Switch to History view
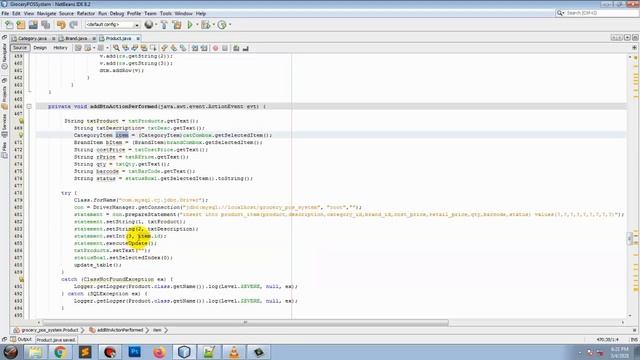640x360 pixels. (x=60, y=48)
